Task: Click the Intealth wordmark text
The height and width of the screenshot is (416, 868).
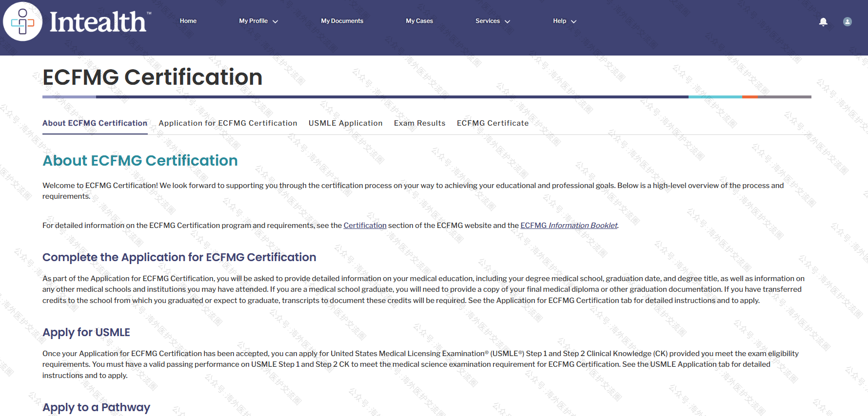Action: [98, 22]
